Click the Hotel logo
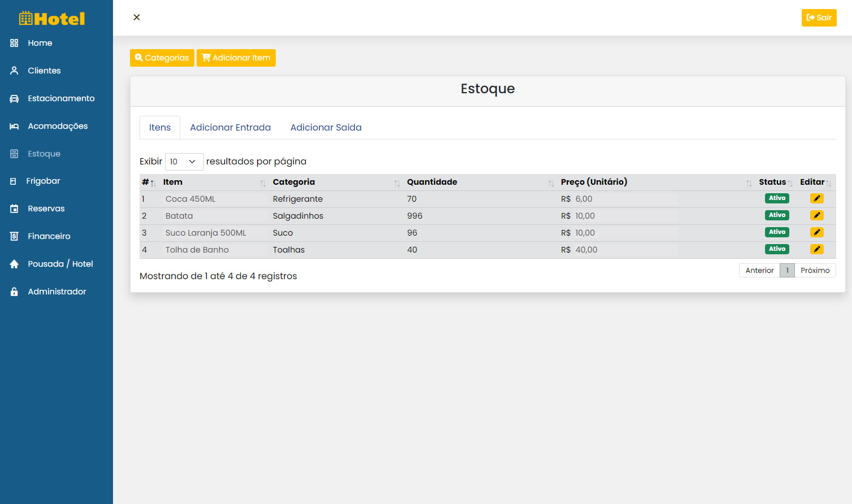The height and width of the screenshot is (504, 852). coord(52,19)
